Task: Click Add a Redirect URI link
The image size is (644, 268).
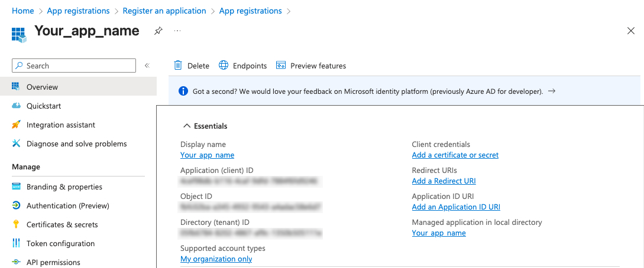Action: [444, 181]
